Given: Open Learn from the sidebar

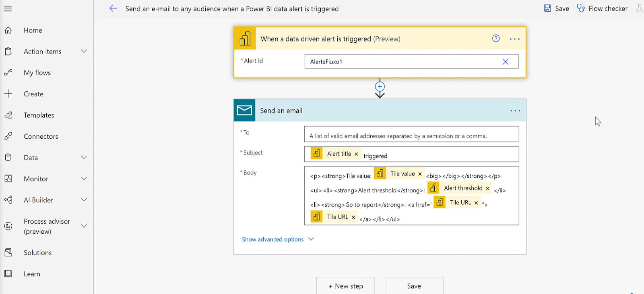Looking at the screenshot, I should tap(32, 274).
